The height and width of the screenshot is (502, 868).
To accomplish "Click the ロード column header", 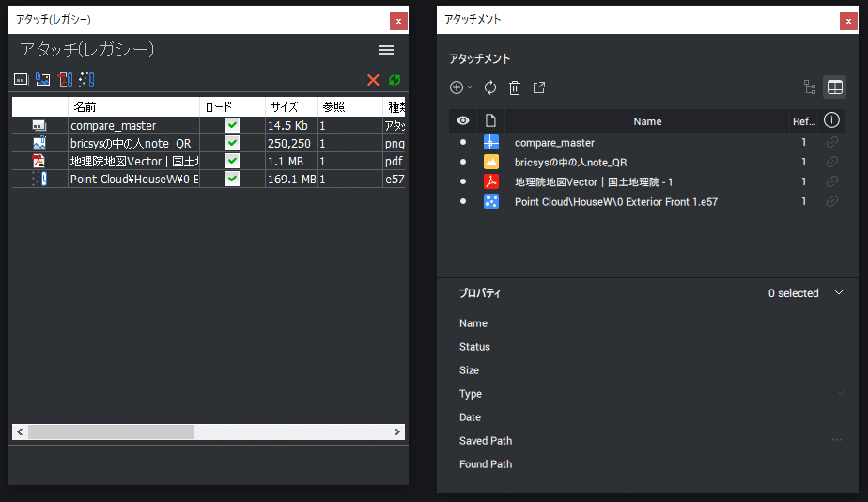I will click(232, 107).
